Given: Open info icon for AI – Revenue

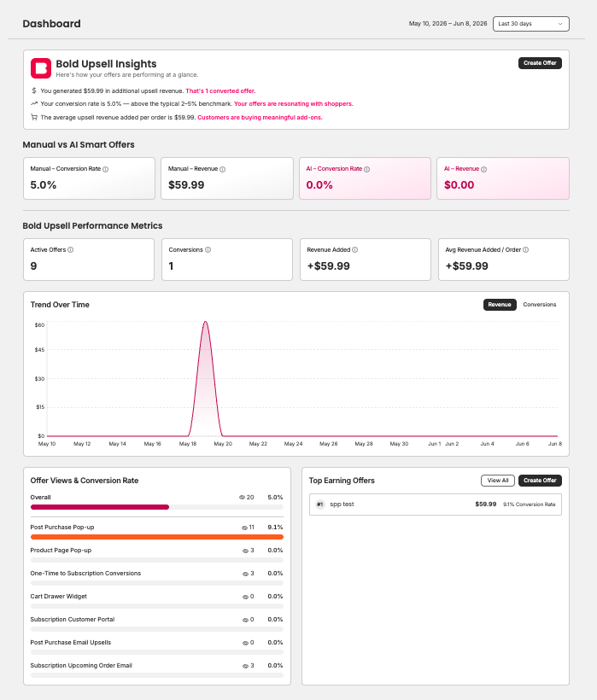Looking at the screenshot, I should point(483,169).
